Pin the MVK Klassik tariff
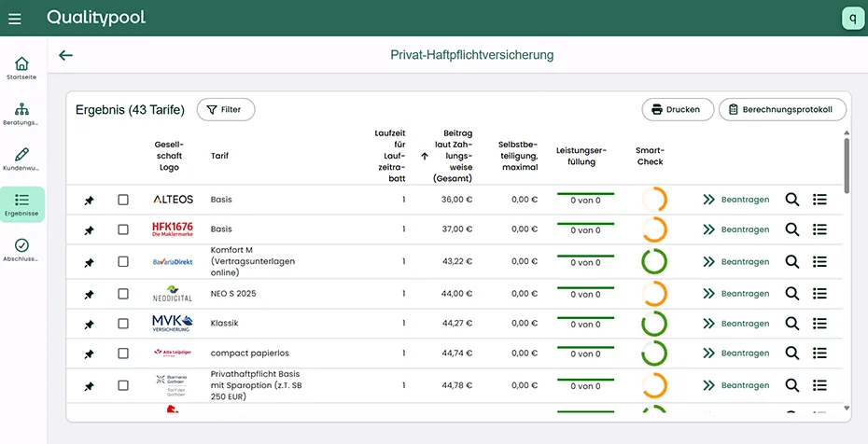This screenshot has height=444, width=868. [89, 325]
